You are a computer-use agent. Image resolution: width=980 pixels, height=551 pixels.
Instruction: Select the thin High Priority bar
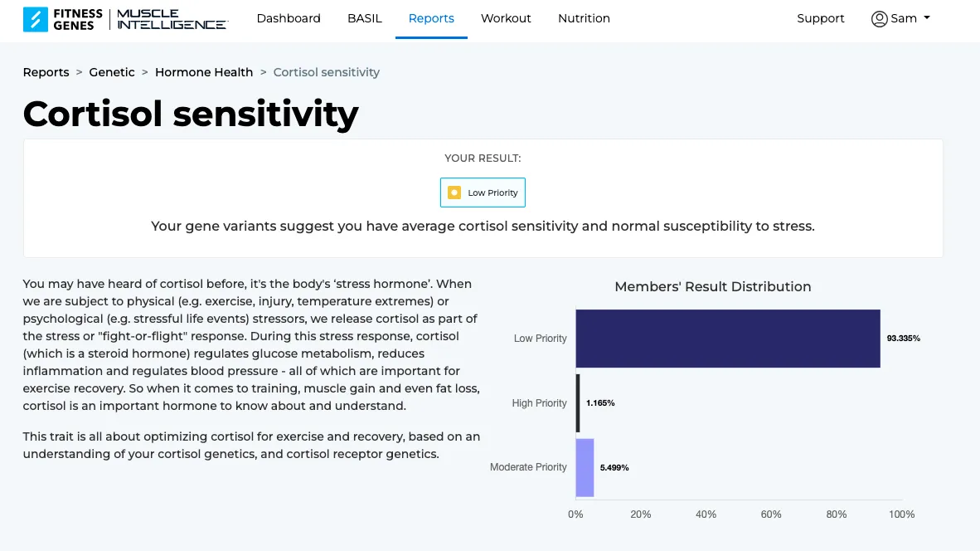coord(578,402)
